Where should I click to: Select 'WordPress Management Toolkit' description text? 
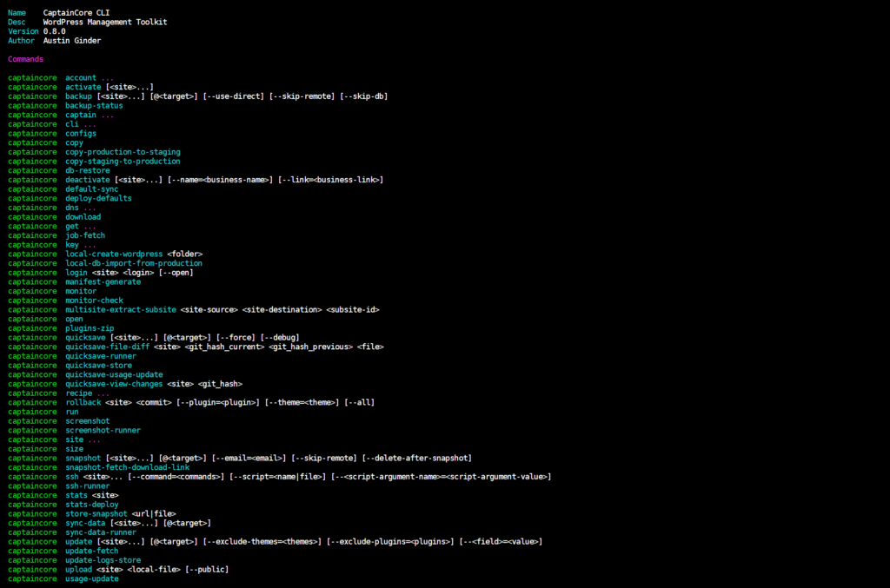tap(105, 22)
